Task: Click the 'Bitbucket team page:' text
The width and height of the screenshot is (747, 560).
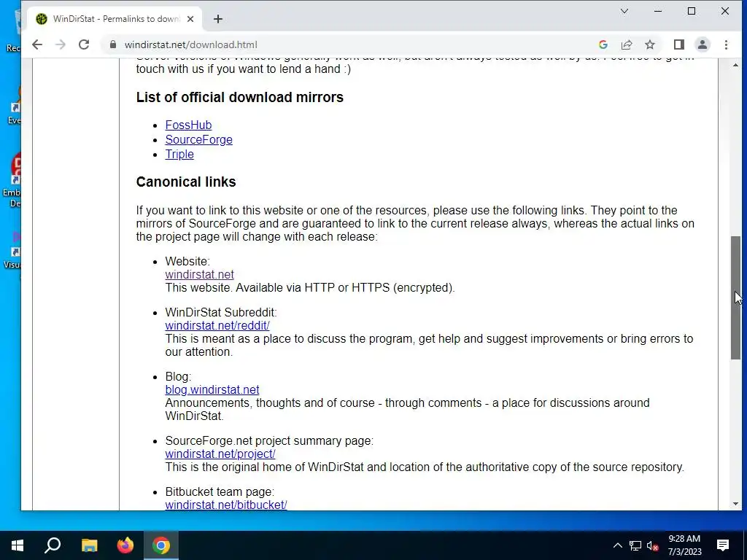Action: coord(220,492)
